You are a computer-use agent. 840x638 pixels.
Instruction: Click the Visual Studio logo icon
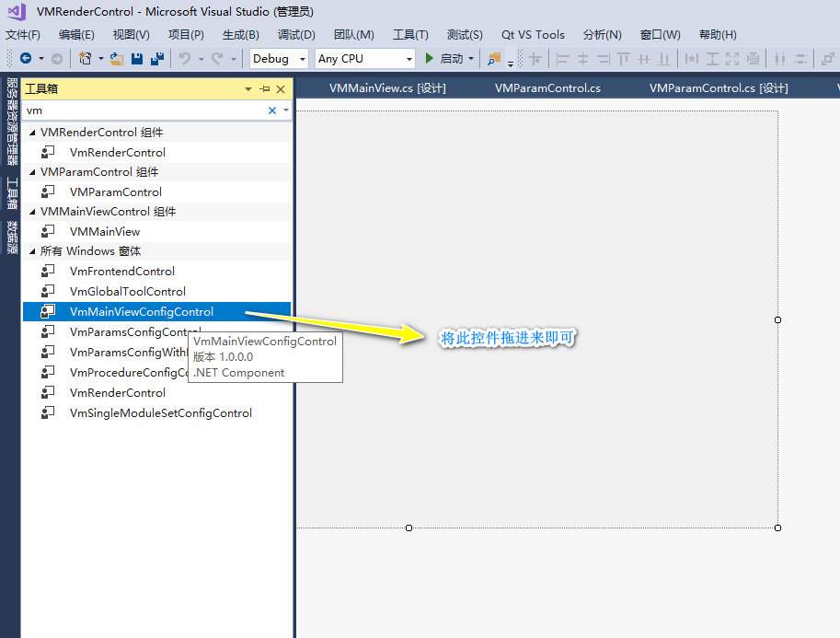point(16,11)
